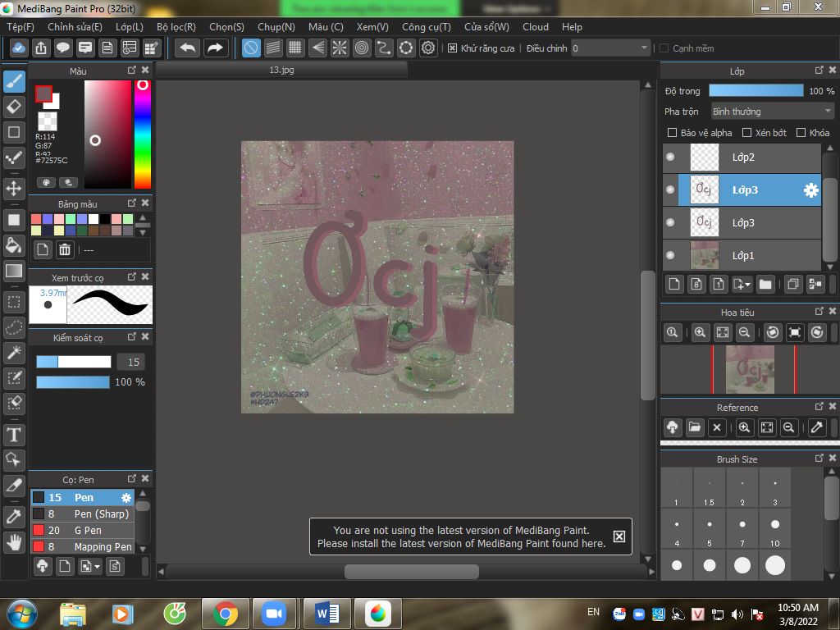Expand the add layer dropdown arrow
This screenshot has height=630, width=840.
[748, 285]
